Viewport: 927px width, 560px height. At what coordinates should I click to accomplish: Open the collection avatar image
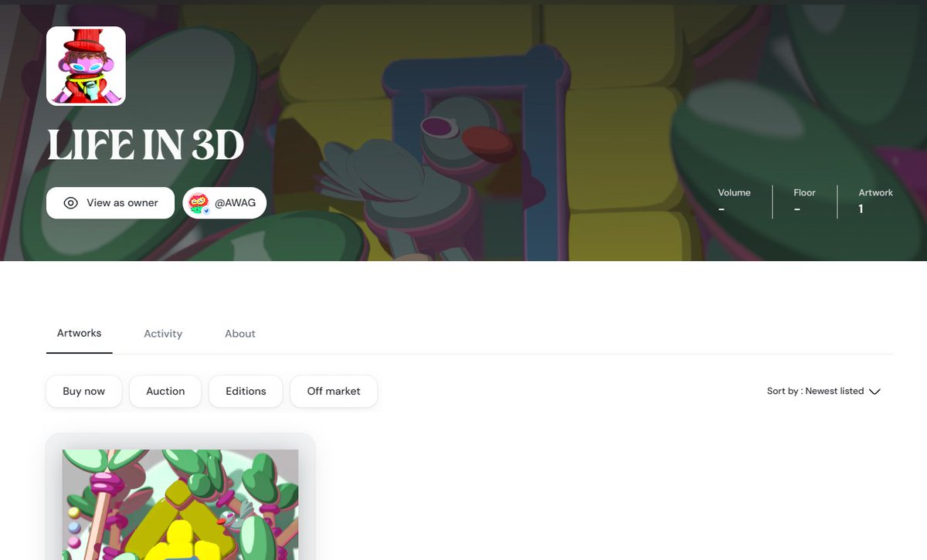[x=86, y=66]
